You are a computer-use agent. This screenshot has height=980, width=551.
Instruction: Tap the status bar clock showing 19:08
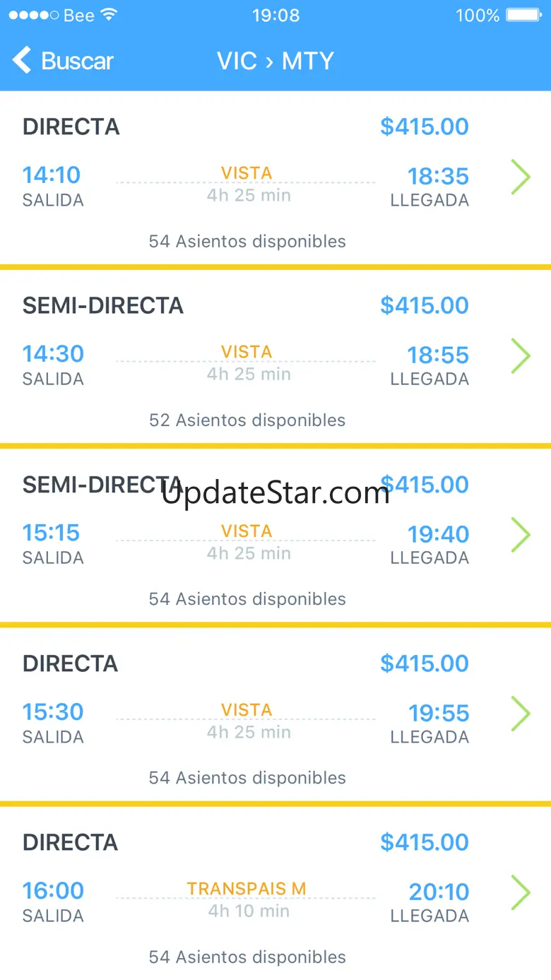275,16
